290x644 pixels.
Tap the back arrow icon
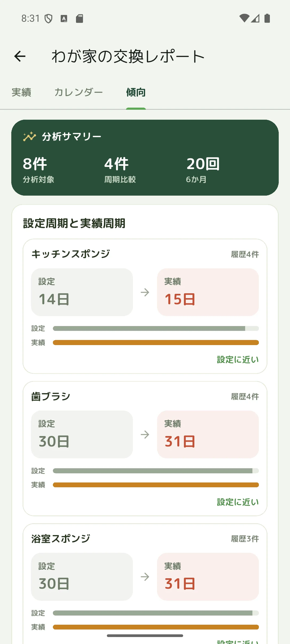(x=20, y=56)
